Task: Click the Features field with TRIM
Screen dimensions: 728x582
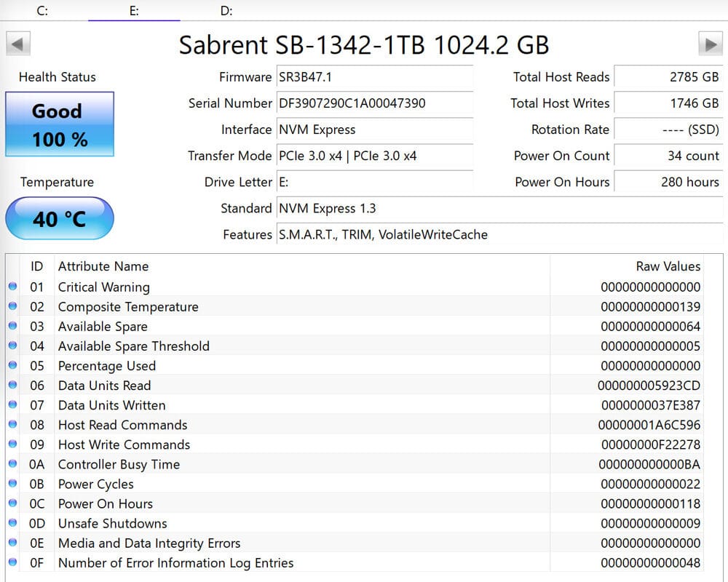Action: (x=499, y=234)
